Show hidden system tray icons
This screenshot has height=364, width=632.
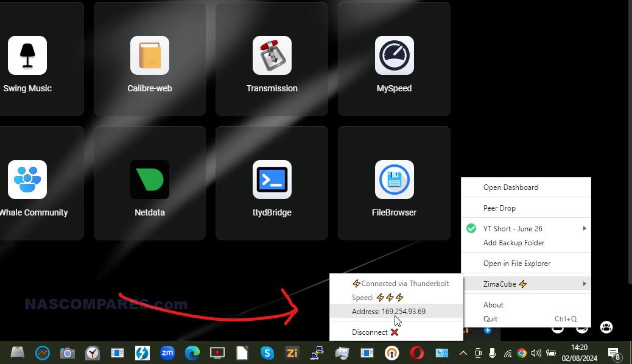463,354
